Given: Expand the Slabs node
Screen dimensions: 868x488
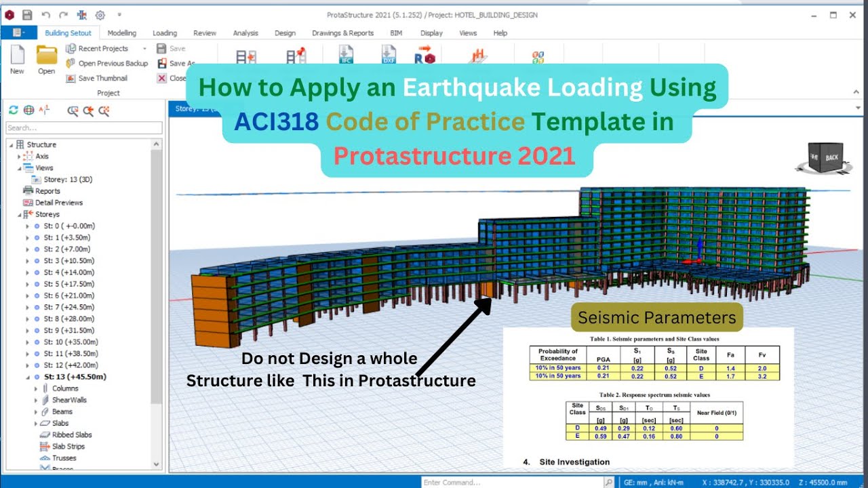Looking at the screenshot, I should coord(36,423).
